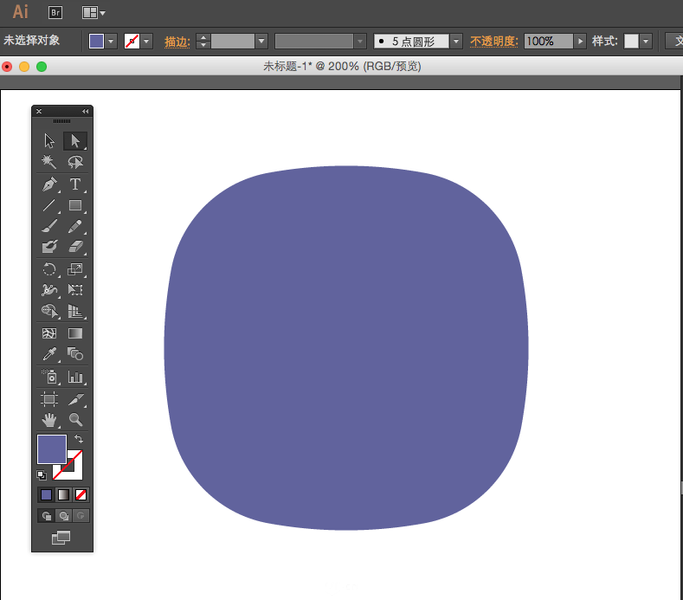Select the Eyedropper tool
Image resolution: width=683 pixels, height=600 pixels.
click(49, 354)
